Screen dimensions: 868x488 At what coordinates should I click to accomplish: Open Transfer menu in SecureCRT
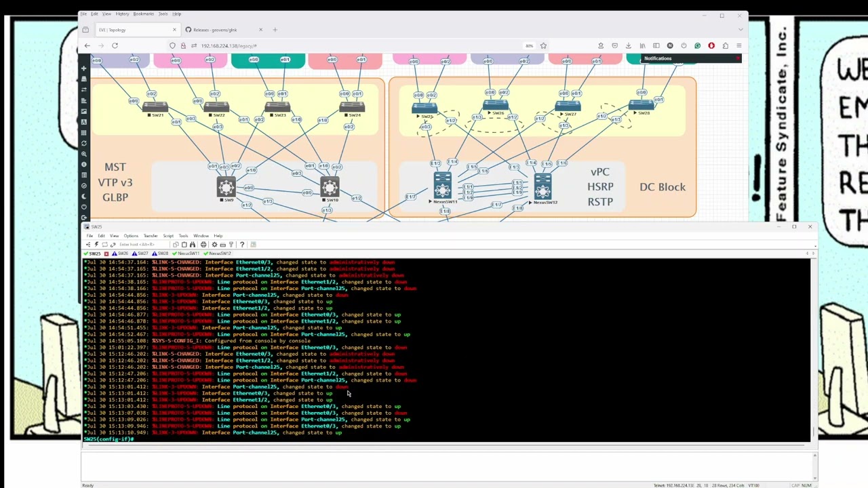[x=151, y=236]
